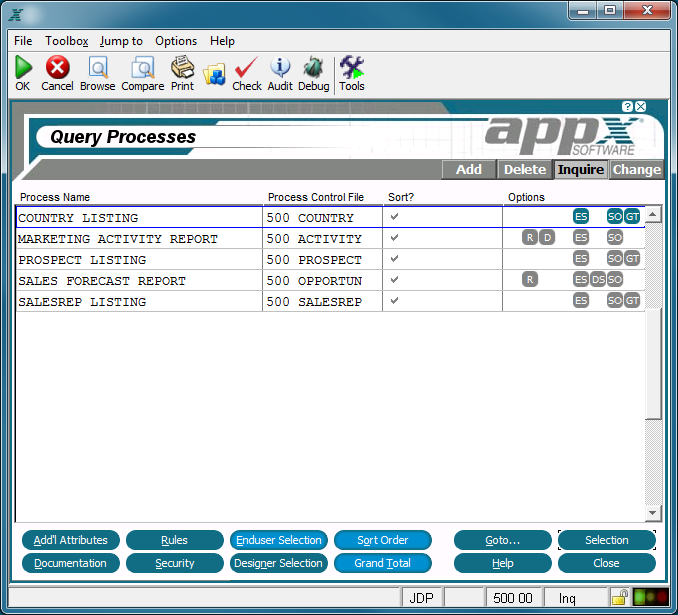Click the Grand Total button
Viewport: 678px width, 615px height.
(x=383, y=563)
